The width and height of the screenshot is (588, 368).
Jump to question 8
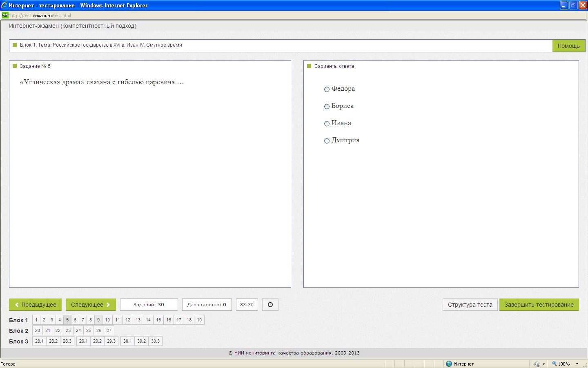click(x=91, y=320)
